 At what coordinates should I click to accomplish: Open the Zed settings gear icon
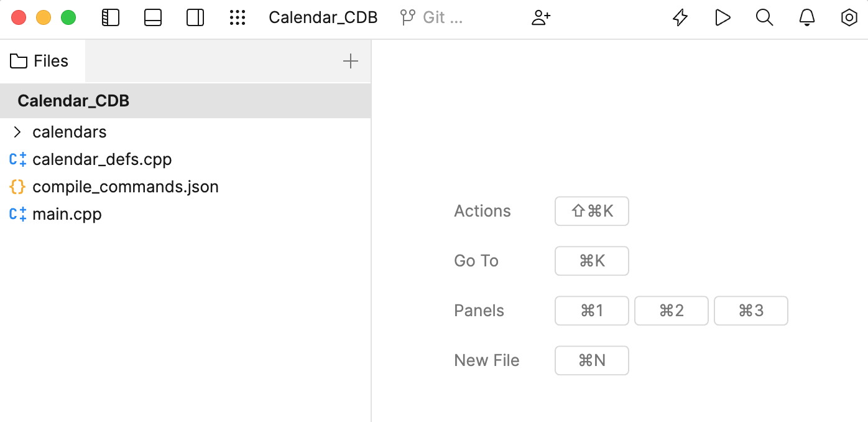click(x=849, y=17)
